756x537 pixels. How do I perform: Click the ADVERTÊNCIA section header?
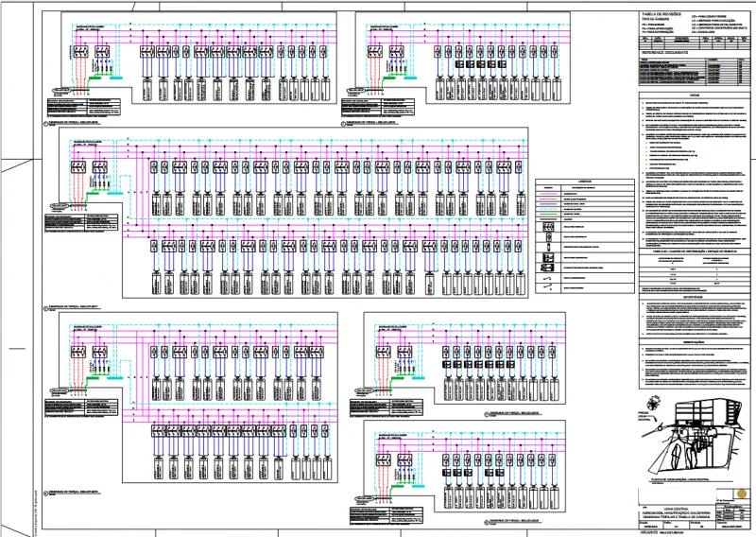[695, 296]
